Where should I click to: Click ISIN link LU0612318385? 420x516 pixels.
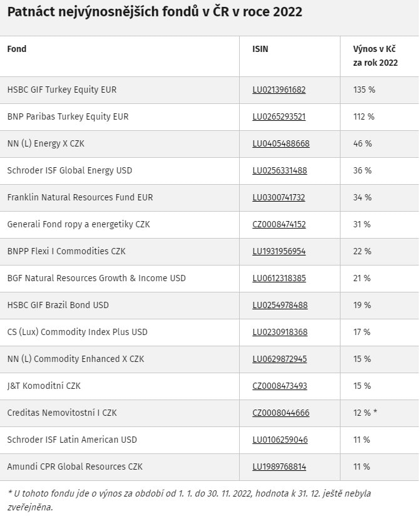(x=279, y=279)
